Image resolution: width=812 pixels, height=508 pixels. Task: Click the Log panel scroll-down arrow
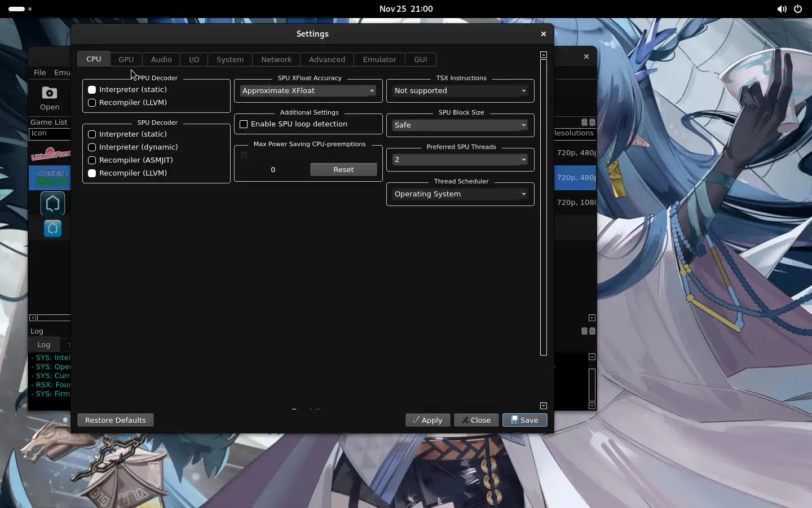tap(592, 406)
